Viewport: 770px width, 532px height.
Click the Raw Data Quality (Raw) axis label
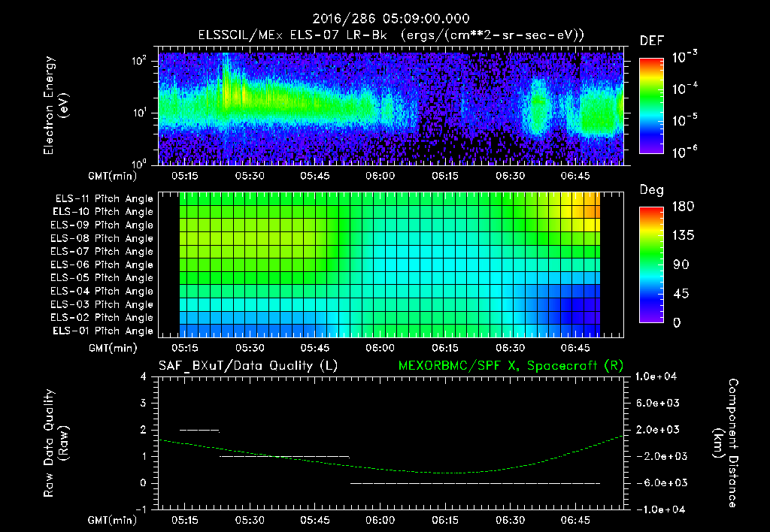(x=56, y=443)
